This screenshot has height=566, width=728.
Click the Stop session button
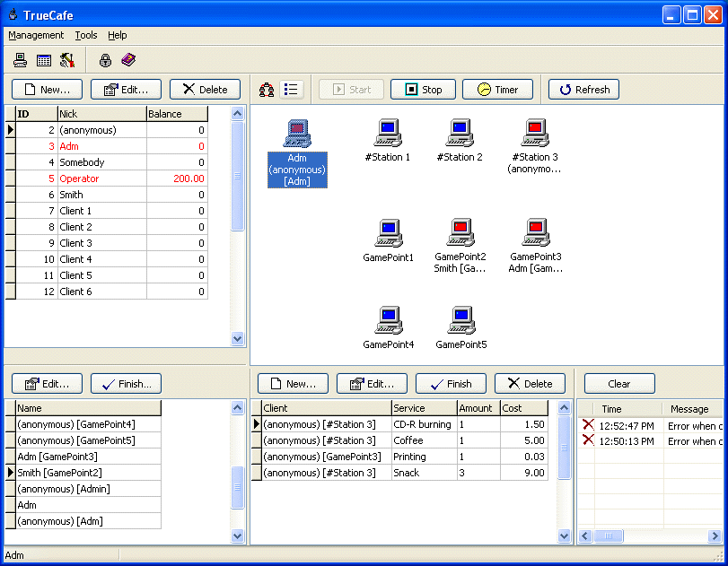(423, 89)
